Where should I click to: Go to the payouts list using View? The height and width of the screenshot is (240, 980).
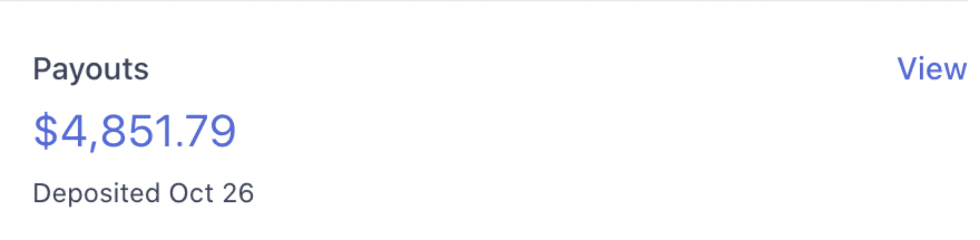tap(932, 69)
